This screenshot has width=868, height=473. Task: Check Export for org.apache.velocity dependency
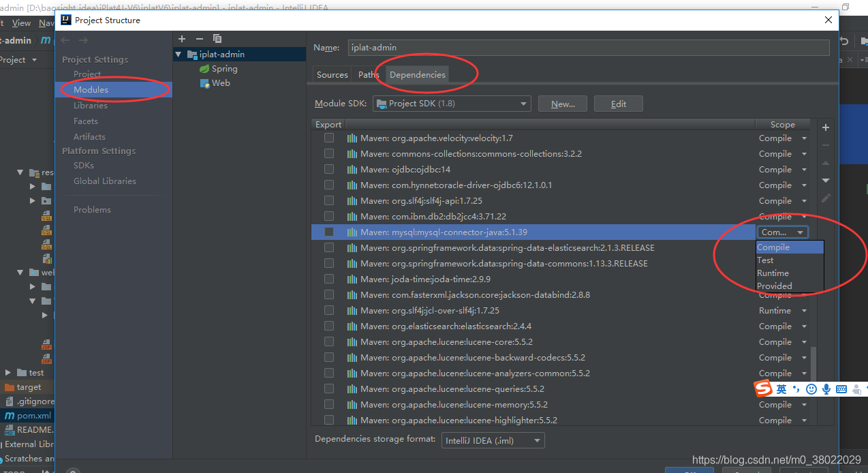(329, 138)
